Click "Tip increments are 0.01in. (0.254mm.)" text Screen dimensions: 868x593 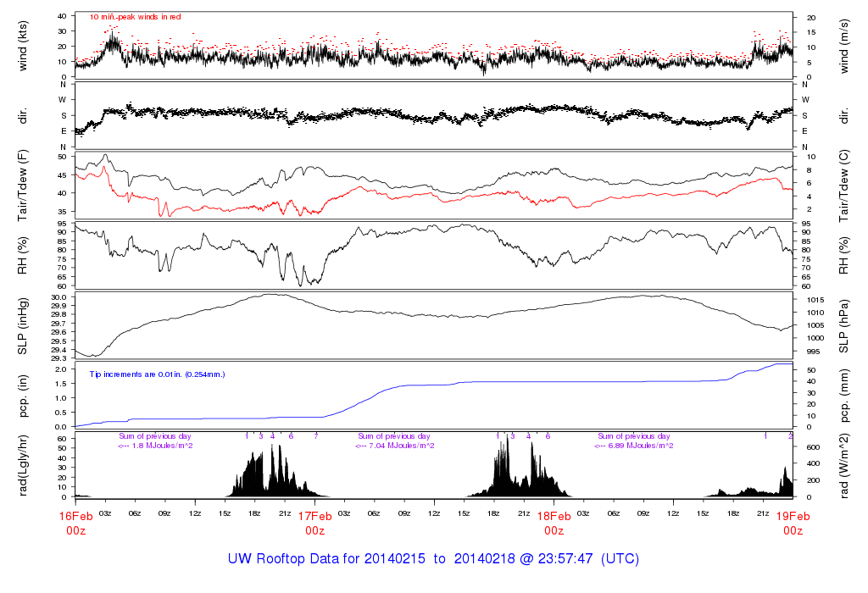click(157, 374)
